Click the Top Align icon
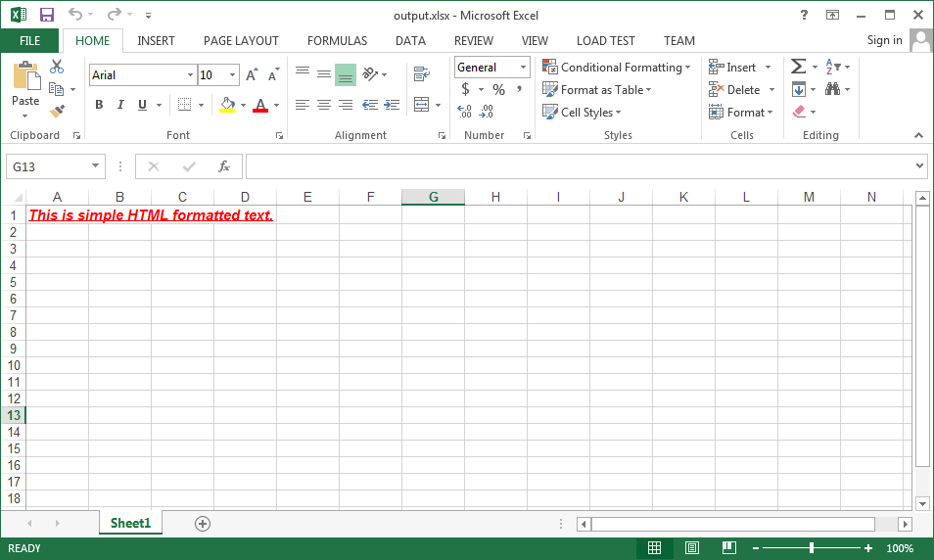 click(x=303, y=73)
